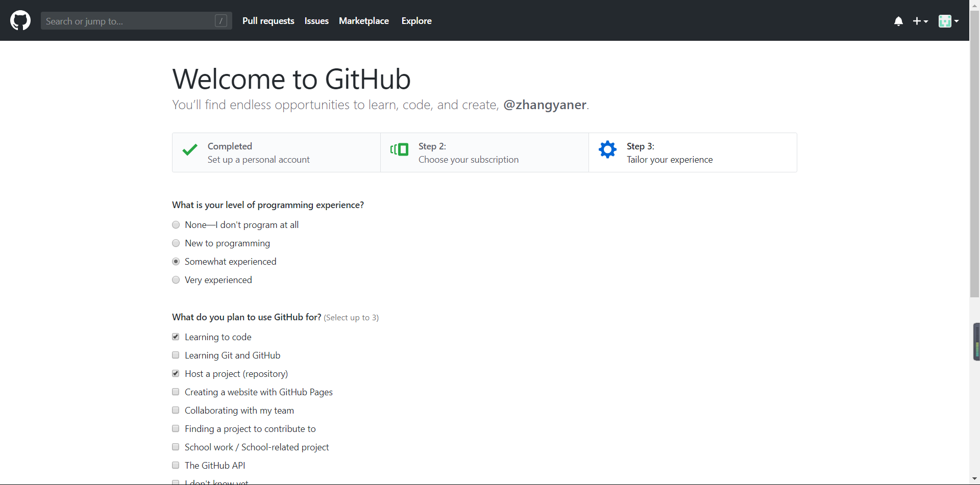Click the @zhangyaner username link
Screen dimensions: 980x485
coord(545,105)
